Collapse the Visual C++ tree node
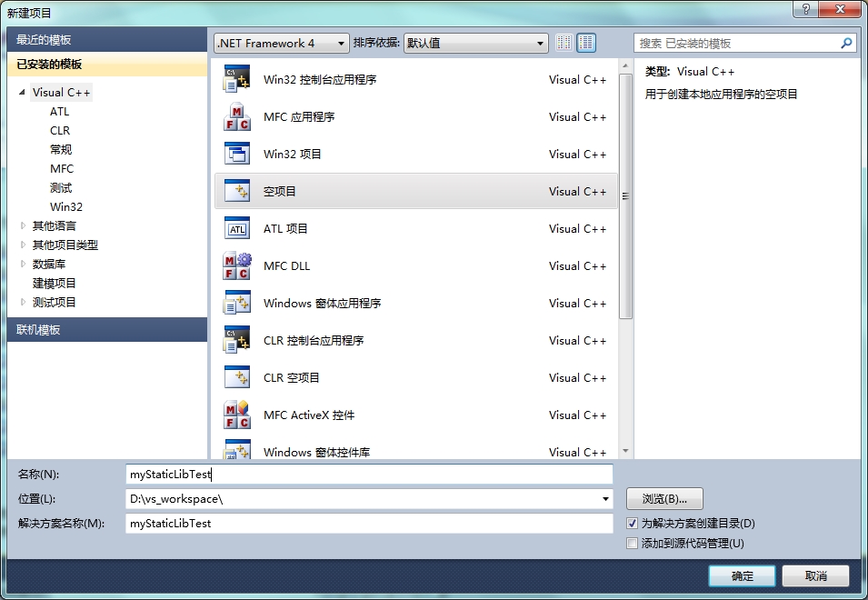 pos(22,92)
